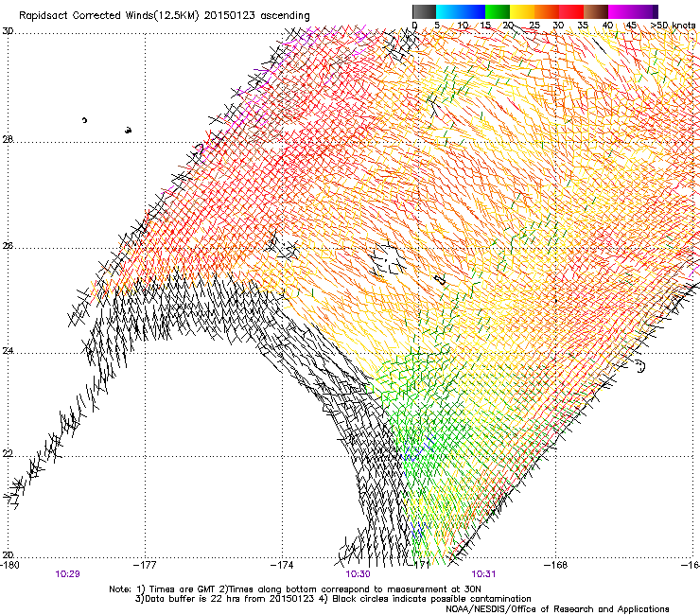Image resolution: width=700 pixels, height=615 pixels.
Task: Select the purple '10:31' time label
Action: 483,574
